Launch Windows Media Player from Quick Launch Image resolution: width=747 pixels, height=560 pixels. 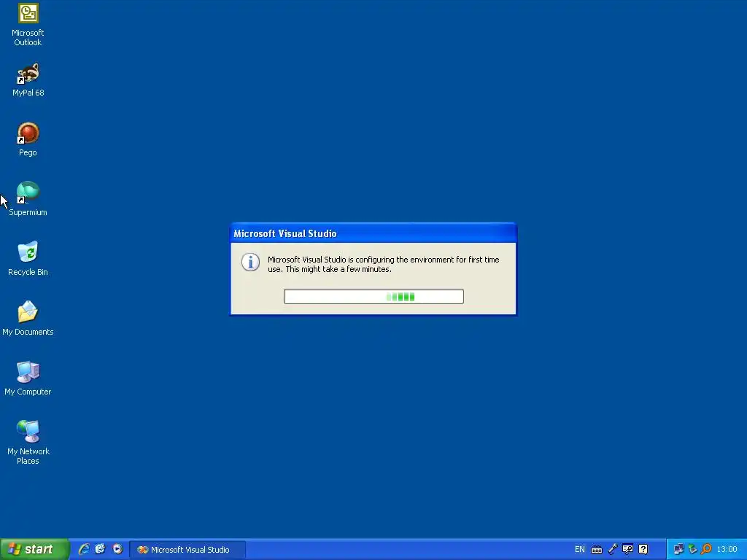pos(117,550)
